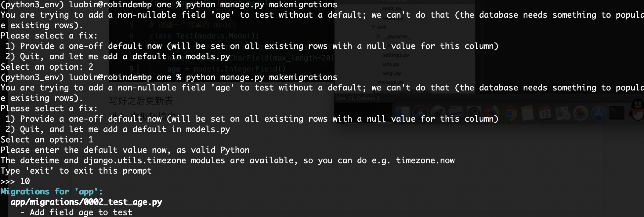The width and height of the screenshot is (644, 217).
Task: Expand the __pycache__ folder
Action: [x=378, y=36]
